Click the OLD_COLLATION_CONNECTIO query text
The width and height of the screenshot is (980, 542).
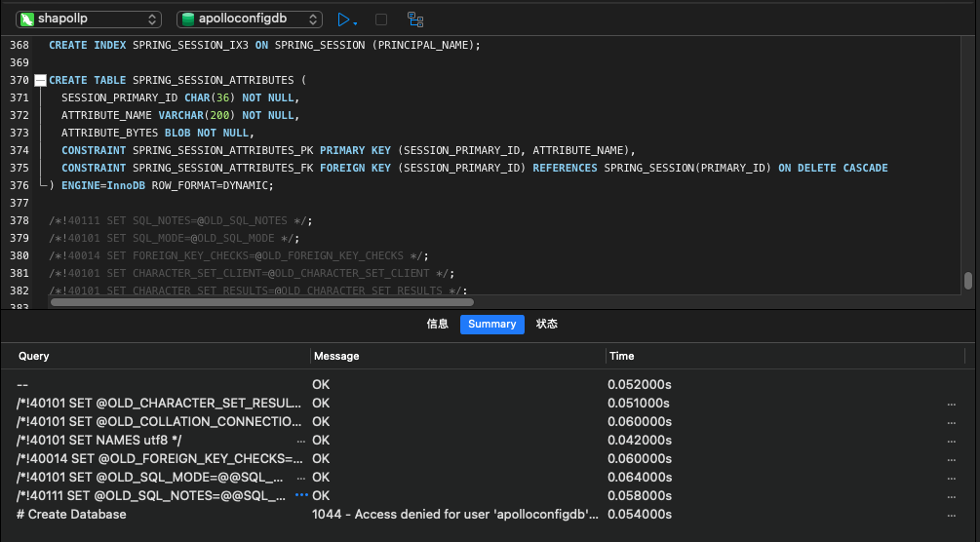click(159, 421)
